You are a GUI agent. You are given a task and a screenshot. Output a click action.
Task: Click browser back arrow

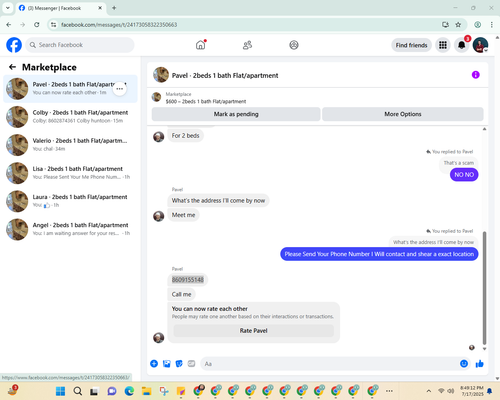[x=9, y=25]
